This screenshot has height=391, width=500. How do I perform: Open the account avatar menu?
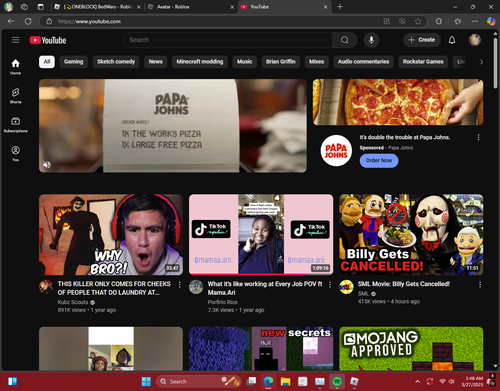pyautogui.click(x=475, y=40)
